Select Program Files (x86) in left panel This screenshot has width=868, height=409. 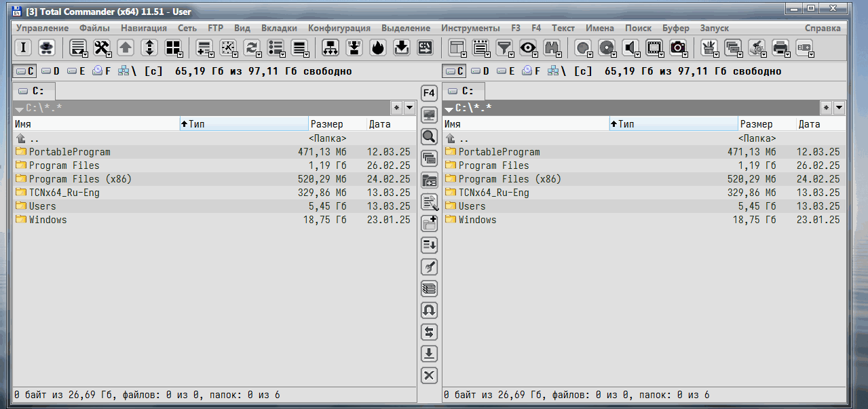pyautogui.click(x=214, y=179)
